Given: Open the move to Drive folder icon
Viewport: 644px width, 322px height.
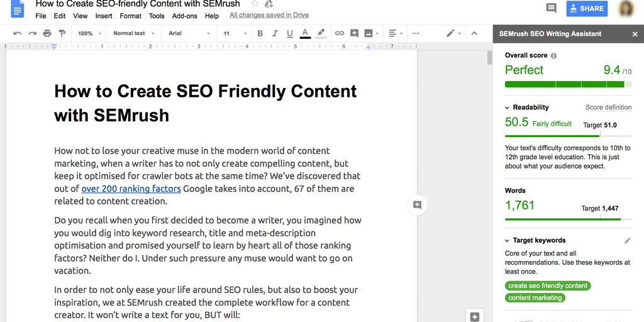Looking at the screenshot, I should click(x=269, y=4).
